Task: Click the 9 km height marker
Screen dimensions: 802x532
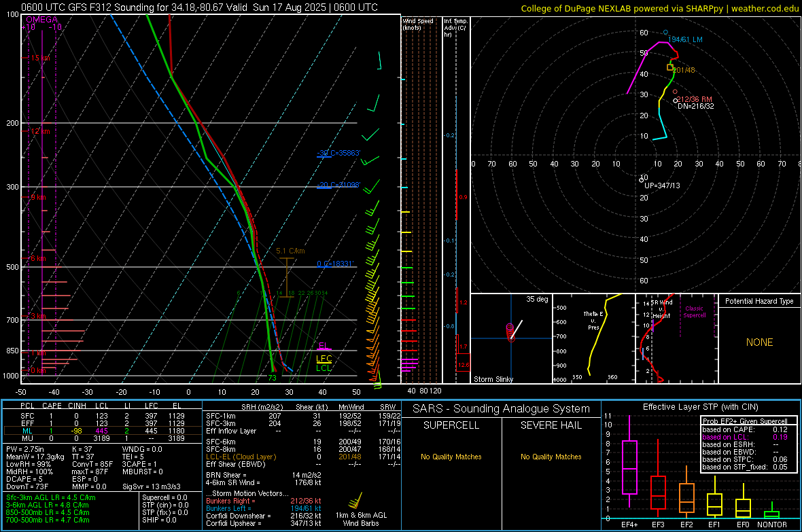Action: click(x=38, y=197)
